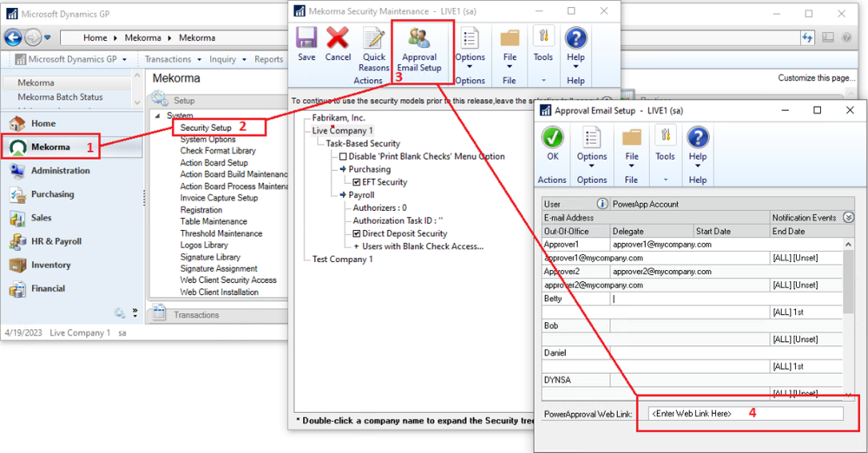Click User info icon in Approval Email Setup
This screenshot has height=453, width=868.
click(602, 204)
